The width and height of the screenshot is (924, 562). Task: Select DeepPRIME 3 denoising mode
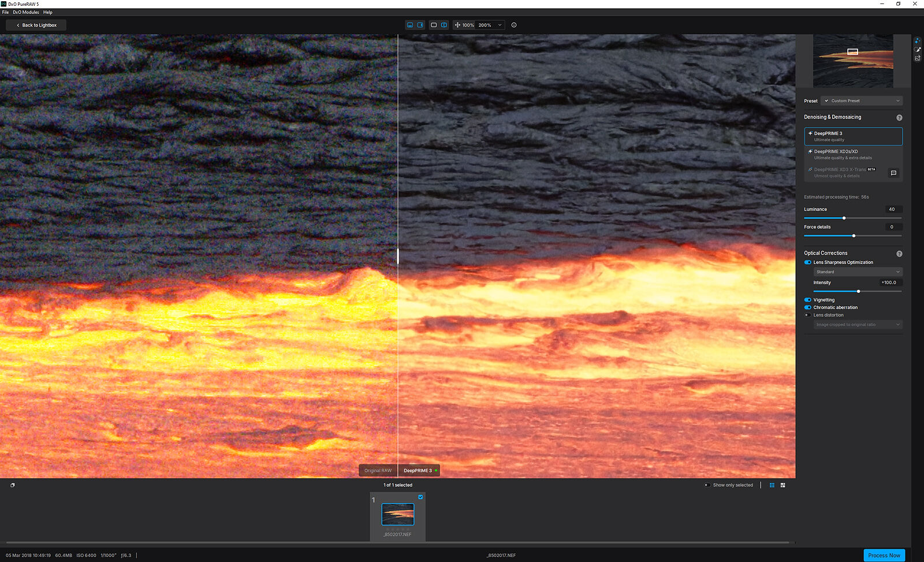(x=853, y=136)
